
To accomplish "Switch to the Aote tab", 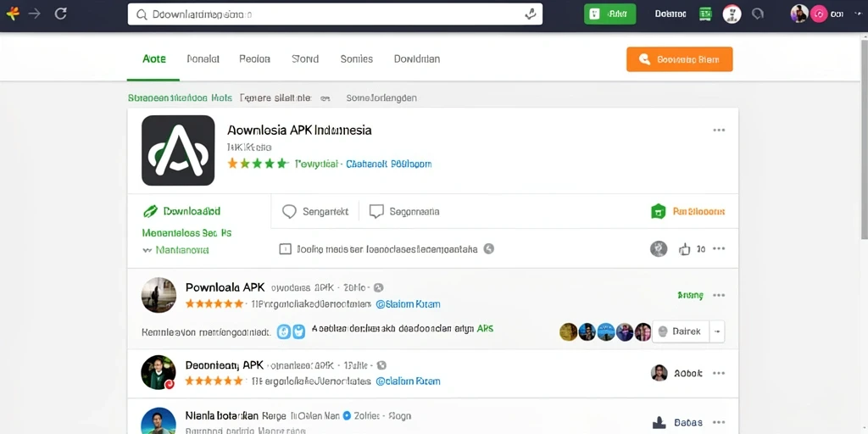I will point(154,58).
